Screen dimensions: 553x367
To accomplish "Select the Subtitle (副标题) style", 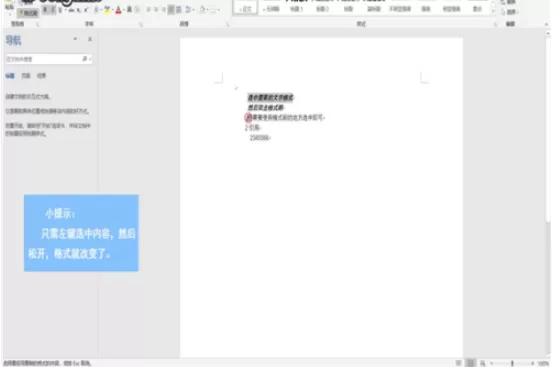I will pyautogui.click(x=374, y=7).
